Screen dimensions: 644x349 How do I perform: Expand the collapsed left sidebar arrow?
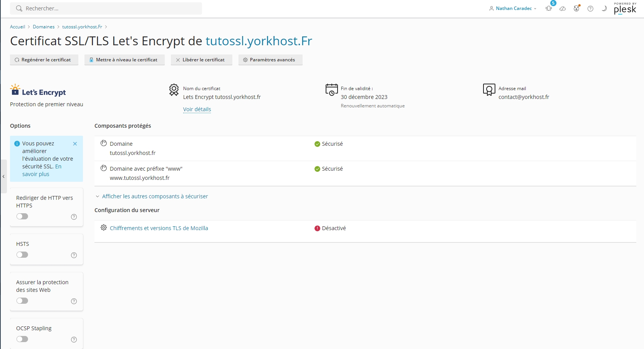(x=3, y=176)
